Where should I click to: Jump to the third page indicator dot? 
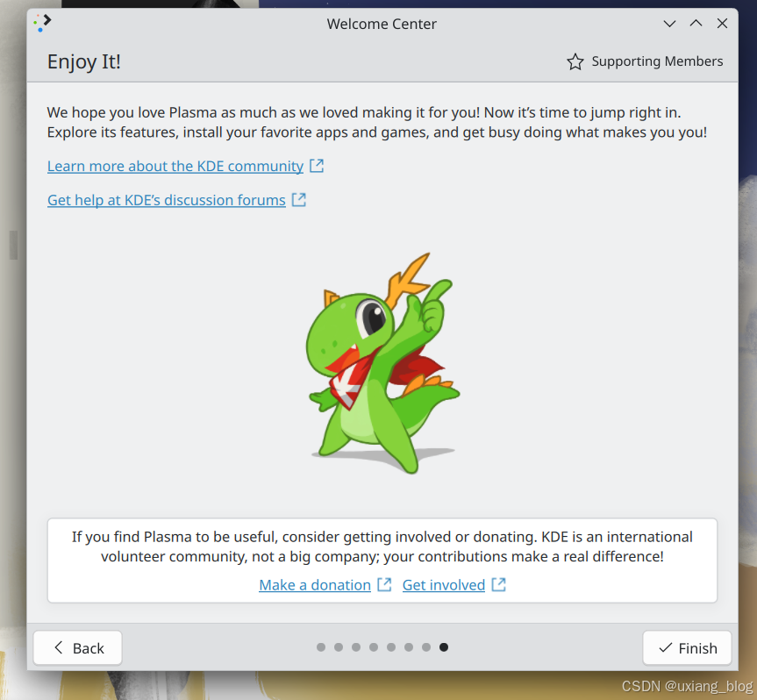(356, 646)
